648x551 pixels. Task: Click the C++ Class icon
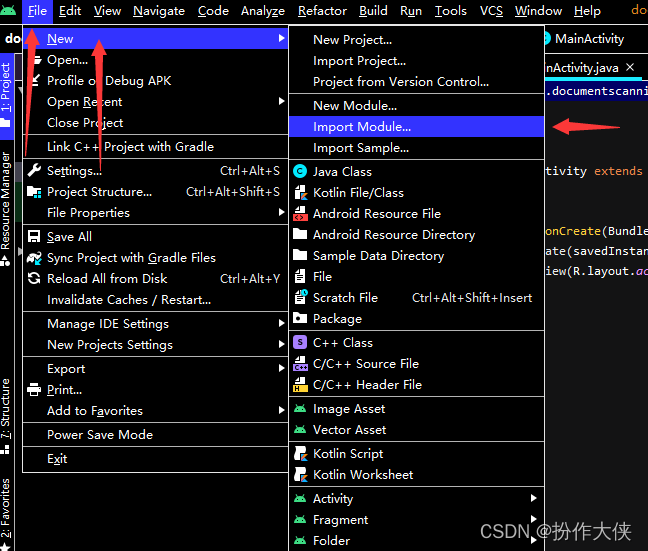click(x=300, y=342)
